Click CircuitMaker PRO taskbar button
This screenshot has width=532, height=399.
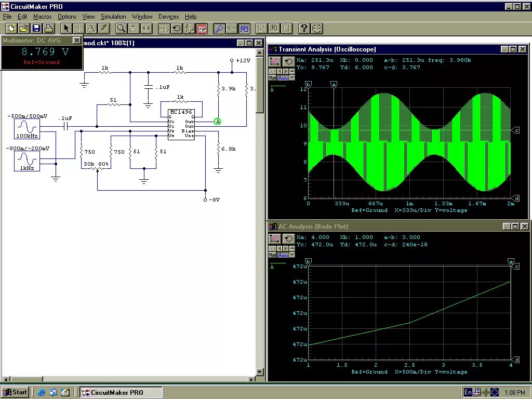(x=121, y=392)
